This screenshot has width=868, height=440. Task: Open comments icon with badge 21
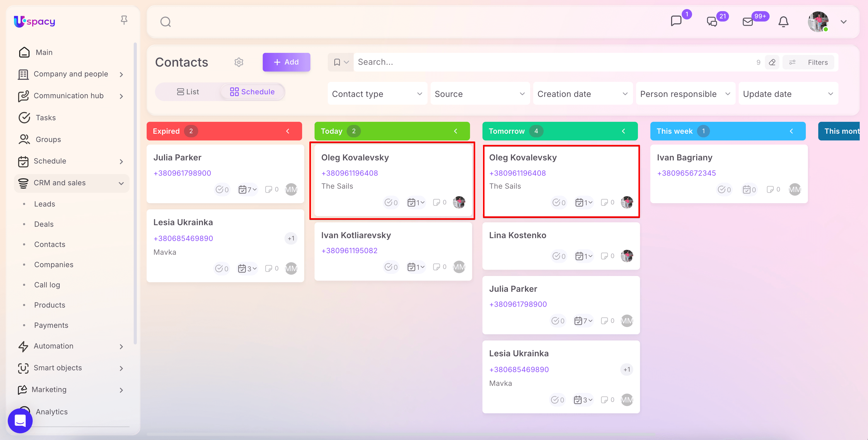(712, 22)
